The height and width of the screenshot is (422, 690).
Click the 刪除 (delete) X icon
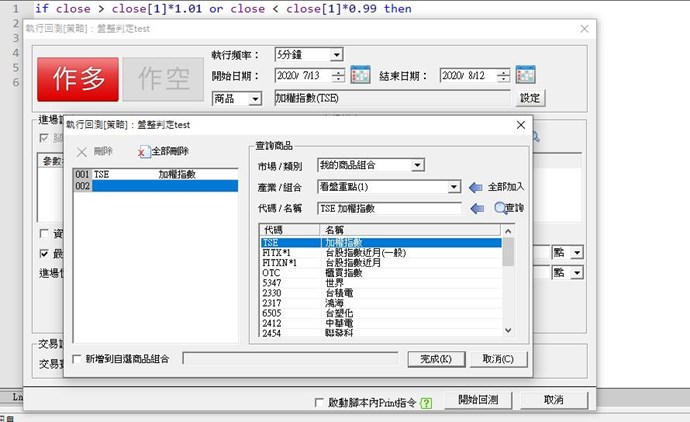(82, 152)
